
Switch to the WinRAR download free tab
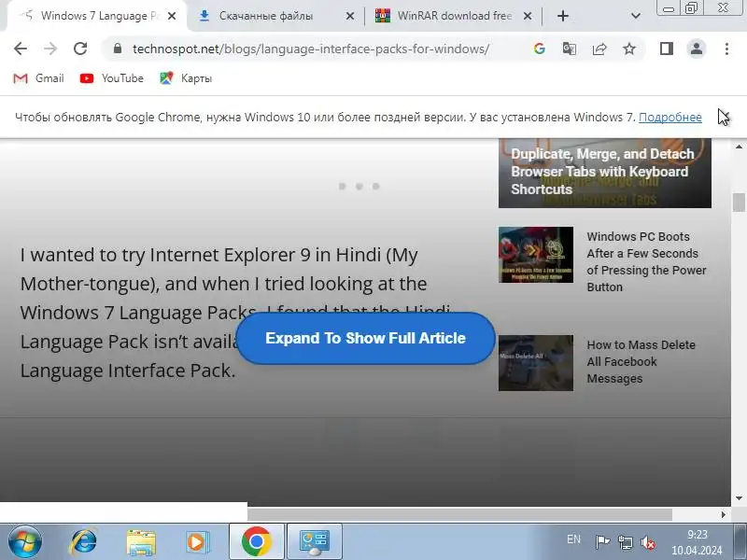(x=455, y=16)
